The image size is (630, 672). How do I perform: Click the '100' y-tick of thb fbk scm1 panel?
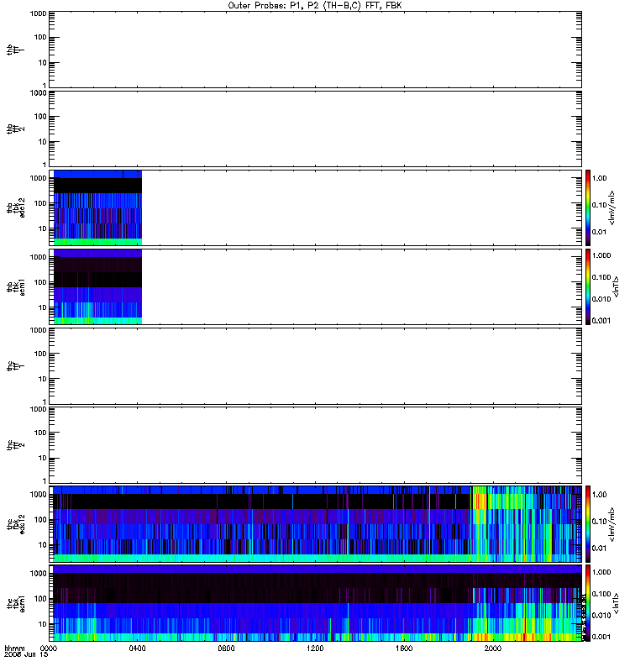pos(40,282)
